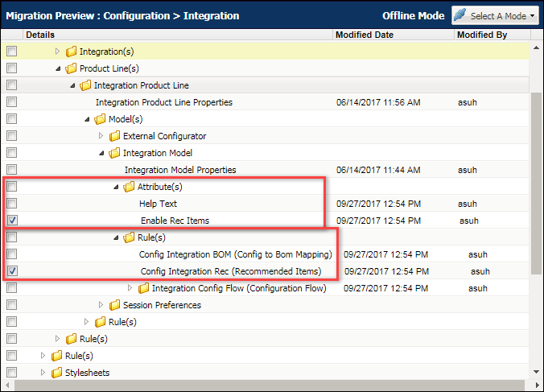544x392 pixels.
Task: Uncheck the Enable Rec Items checkbox
Action: [12, 221]
